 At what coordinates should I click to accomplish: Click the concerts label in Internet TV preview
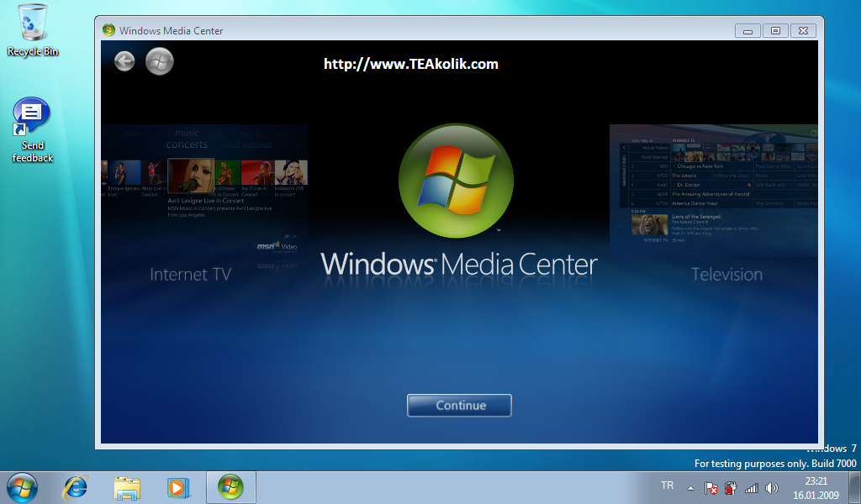pos(187,144)
